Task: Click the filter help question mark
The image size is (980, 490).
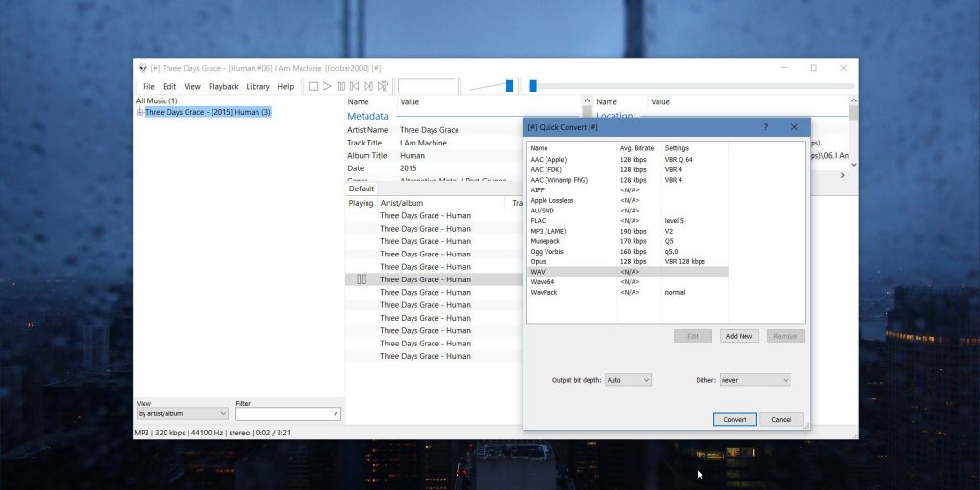Action: click(335, 413)
